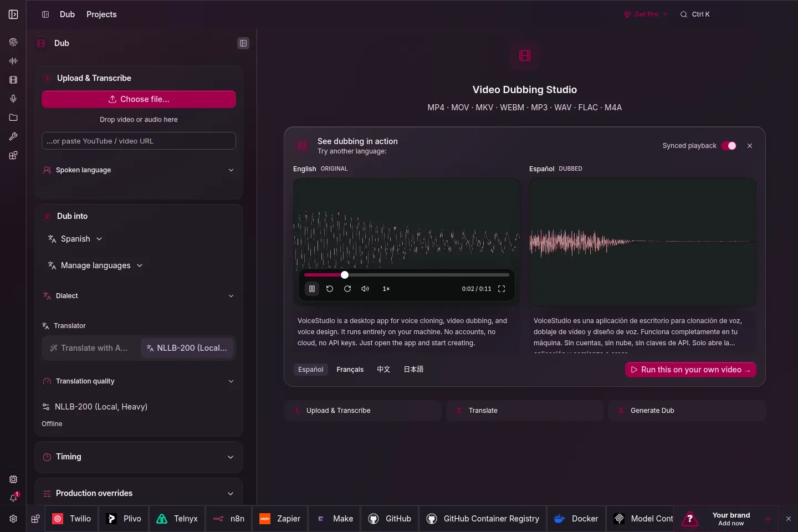
Task: Click Run this on your own video
Action: point(690,370)
